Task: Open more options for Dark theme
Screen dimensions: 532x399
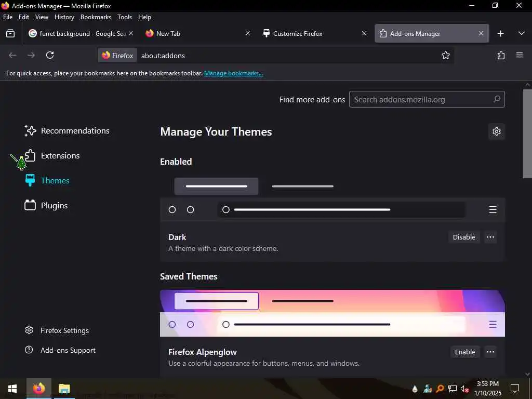Action: pyautogui.click(x=490, y=237)
